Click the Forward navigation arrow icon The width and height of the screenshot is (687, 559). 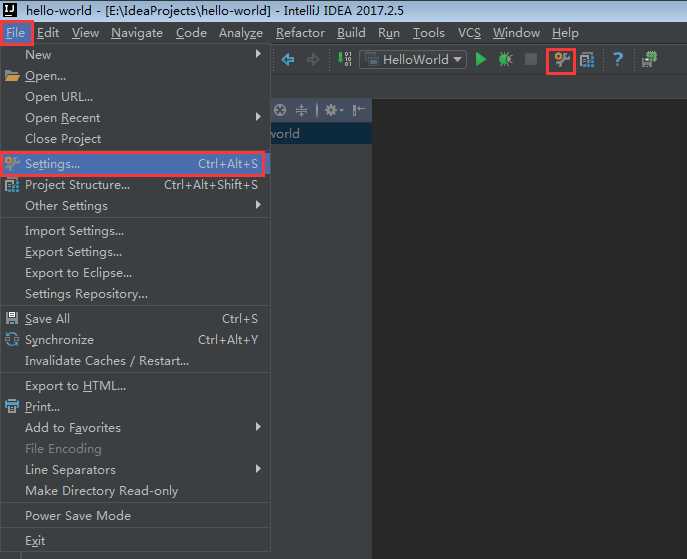313,59
